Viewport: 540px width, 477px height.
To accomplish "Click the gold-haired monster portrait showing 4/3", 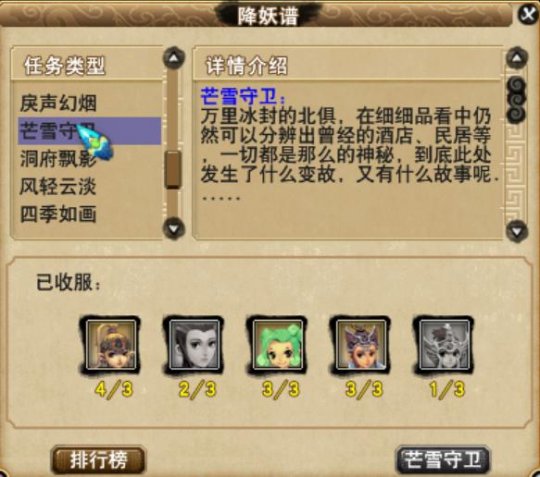I will pyautogui.click(x=111, y=344).
